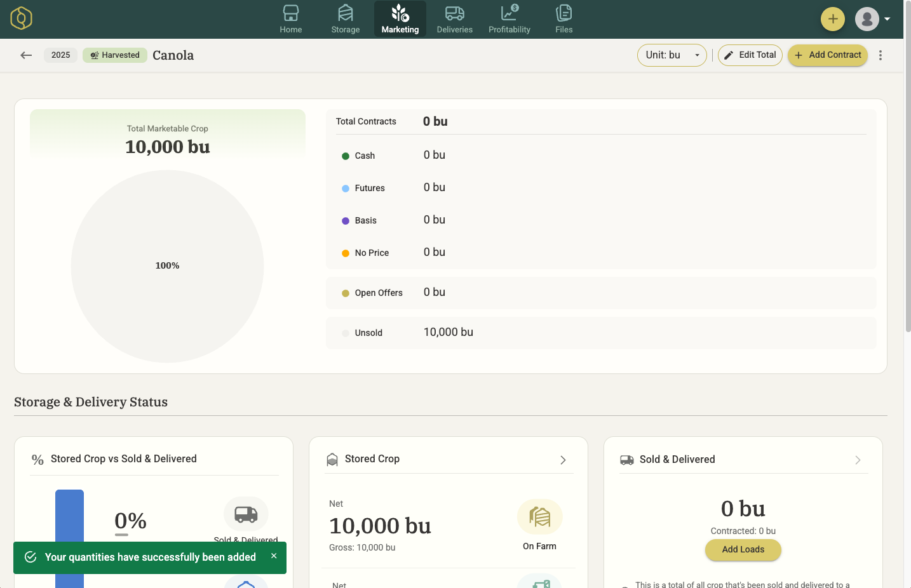The image size is (911, 588).
Task: Select the Basis row label
Action: (x=366, y=220)
